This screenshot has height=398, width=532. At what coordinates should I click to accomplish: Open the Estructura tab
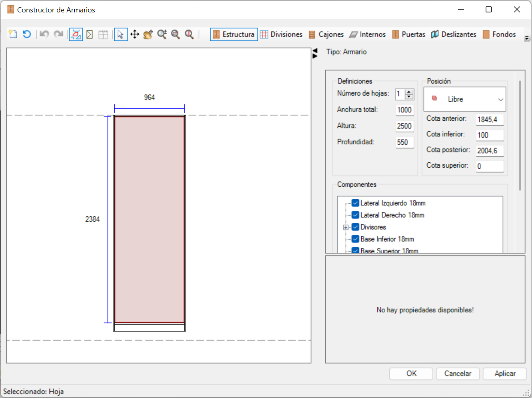tap(234, 34)
